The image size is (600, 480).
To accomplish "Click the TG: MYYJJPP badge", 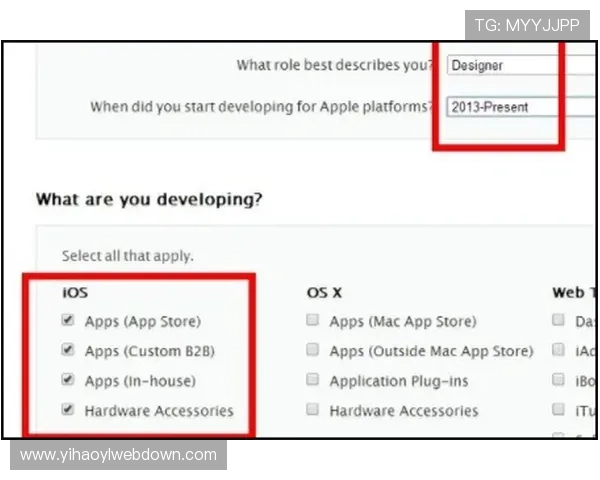I will pos(527,26).
